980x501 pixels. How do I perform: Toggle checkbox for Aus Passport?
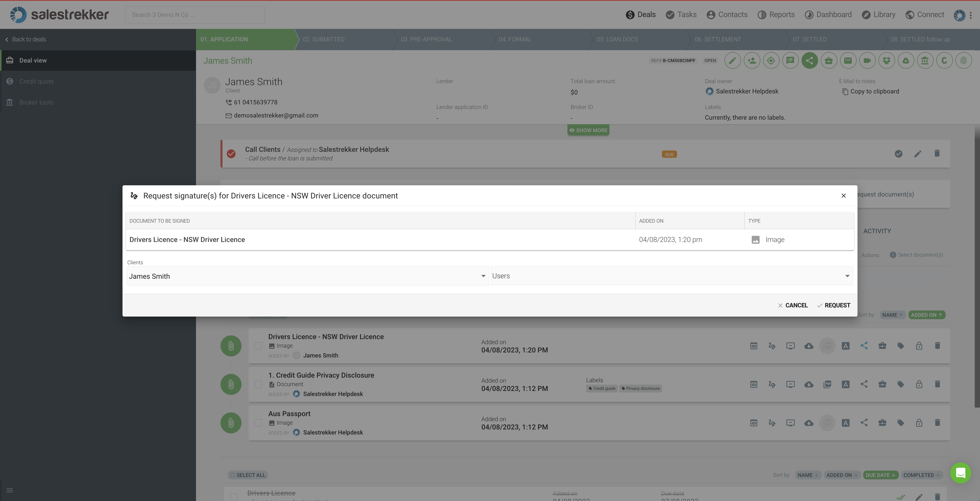point(258,423)
